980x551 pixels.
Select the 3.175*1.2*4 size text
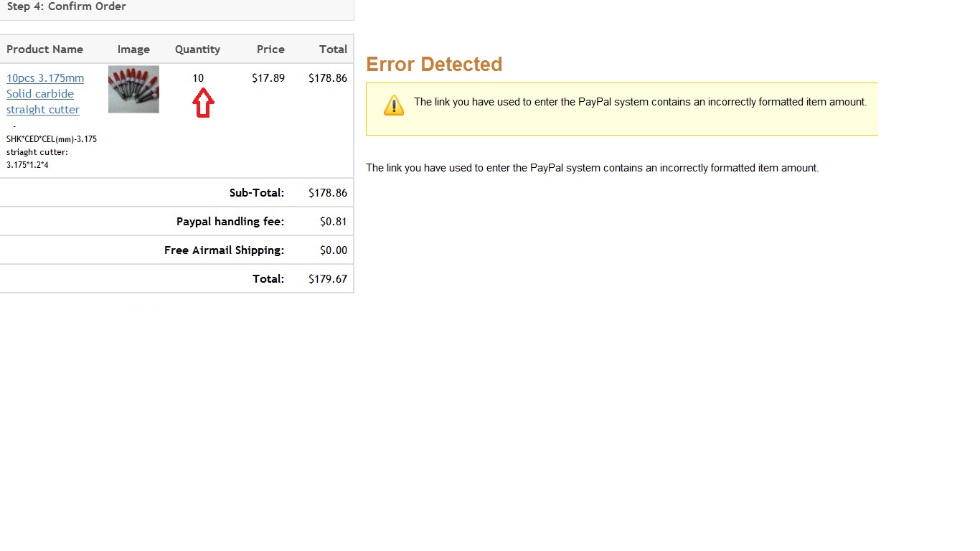click(27, 165)
